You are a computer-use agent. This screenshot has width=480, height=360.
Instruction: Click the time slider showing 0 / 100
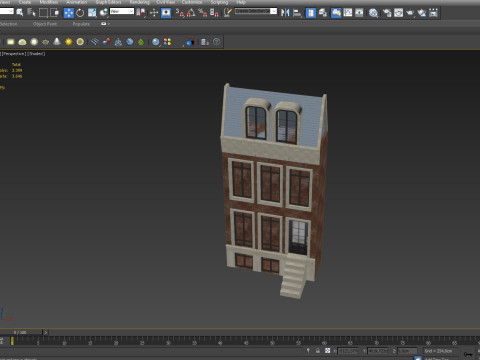coord(21,332)
